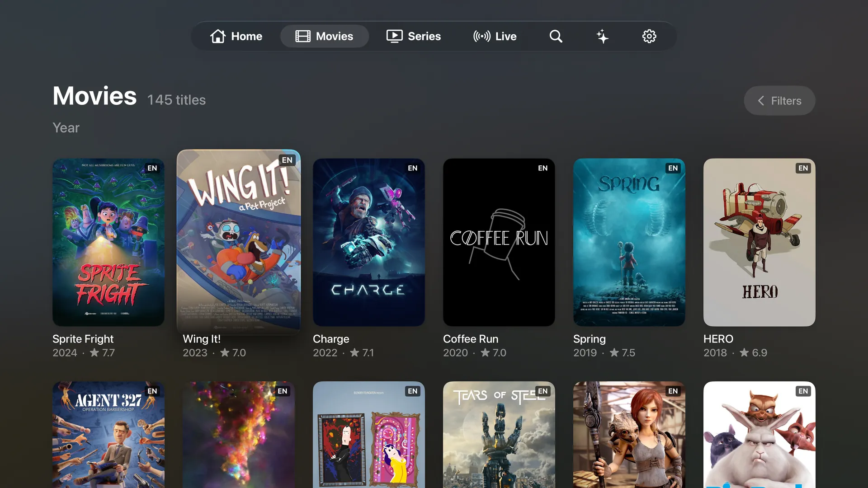This screenshot has height=488, width=868.
Task: Switch to the Series tab
Action: click(414, 36)
